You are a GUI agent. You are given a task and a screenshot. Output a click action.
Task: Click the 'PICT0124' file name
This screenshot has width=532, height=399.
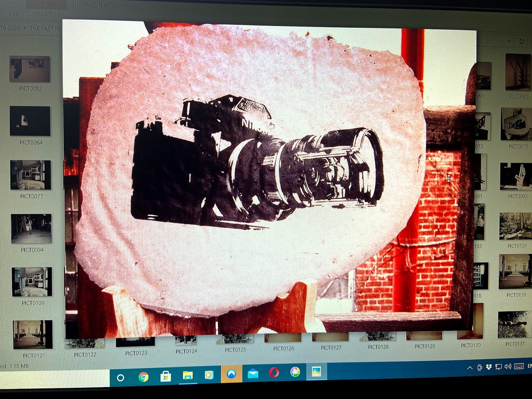coord(187,351)
